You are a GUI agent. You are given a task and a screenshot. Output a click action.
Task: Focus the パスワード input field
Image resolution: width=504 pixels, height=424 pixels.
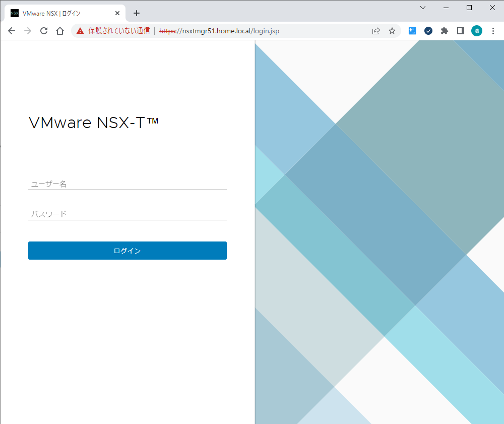128,214
